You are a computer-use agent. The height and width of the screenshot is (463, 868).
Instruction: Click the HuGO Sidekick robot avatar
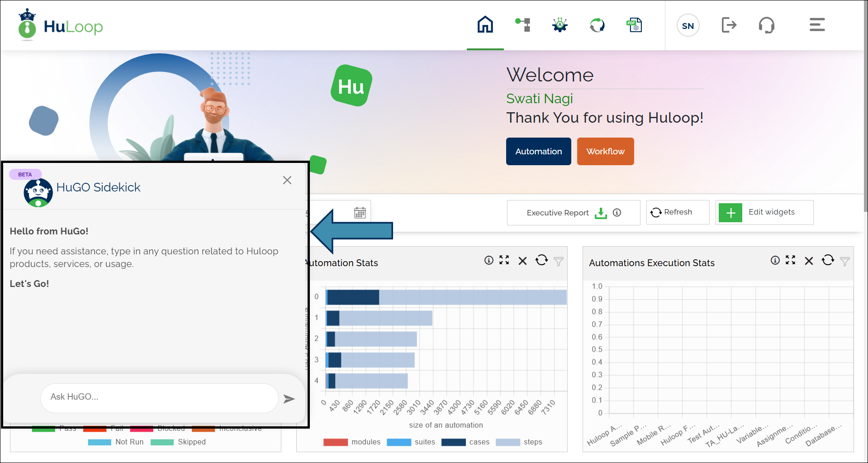pyautogui.click(x=38, y=193)
